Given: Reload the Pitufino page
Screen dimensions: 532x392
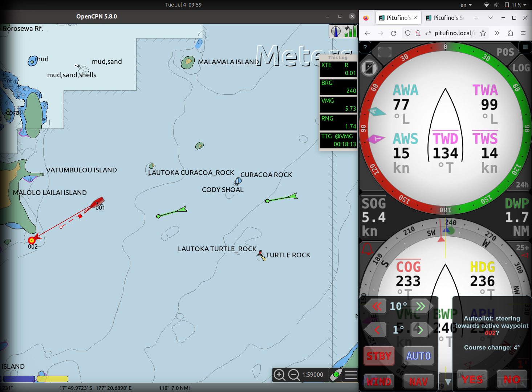Looking at the screenshot, I should pos(394,33).
